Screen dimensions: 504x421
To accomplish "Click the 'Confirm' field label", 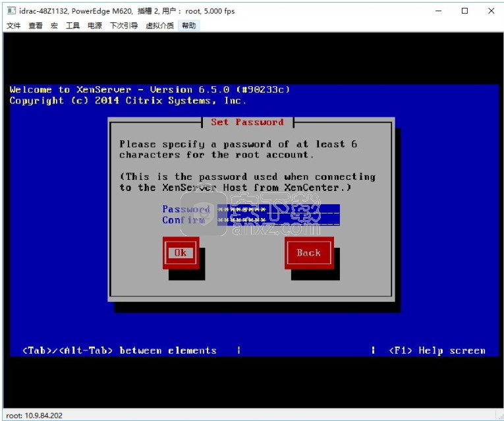I will (x=184, y=220).
